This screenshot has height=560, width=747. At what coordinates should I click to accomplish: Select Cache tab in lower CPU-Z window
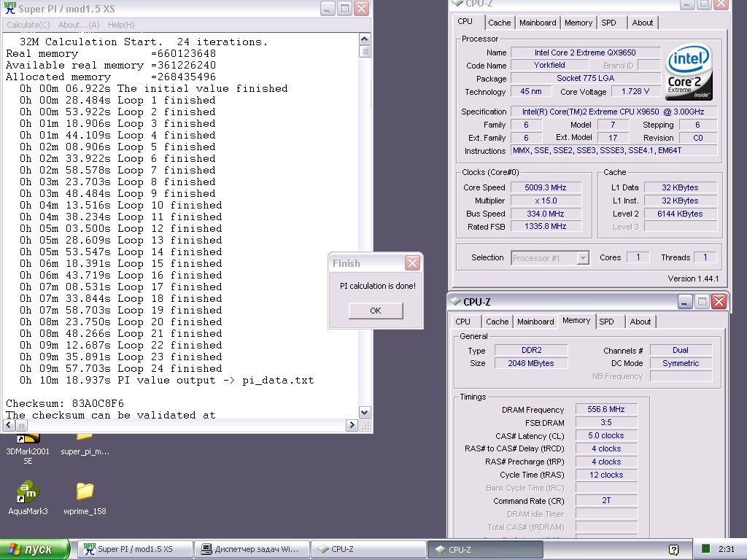(x=497, y=322)
